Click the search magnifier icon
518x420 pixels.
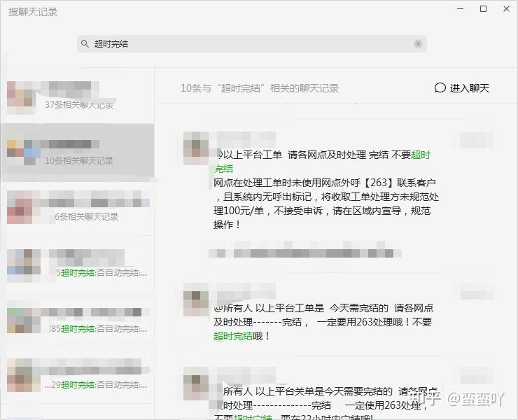pos(85,43)
